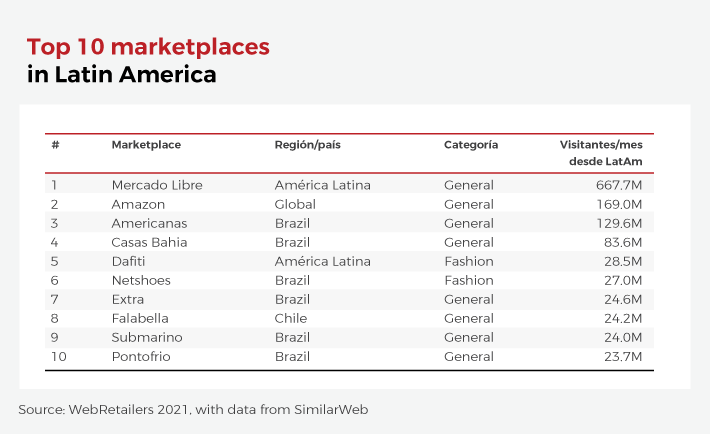This screenshot has width=710, height=434.
Task: Click the Casas Bahia entry
Action: (149, 242)
